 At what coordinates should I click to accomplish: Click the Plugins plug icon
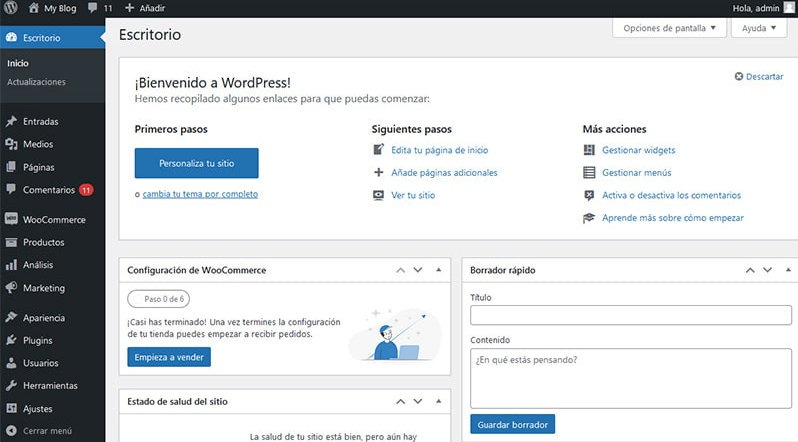click(x=11, y=340)
